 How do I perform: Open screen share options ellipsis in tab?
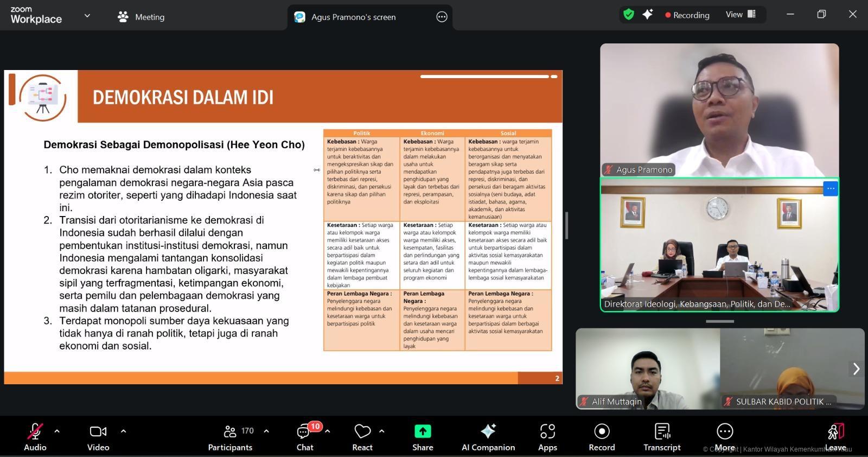pyautogui.click(x=442, y=17)
